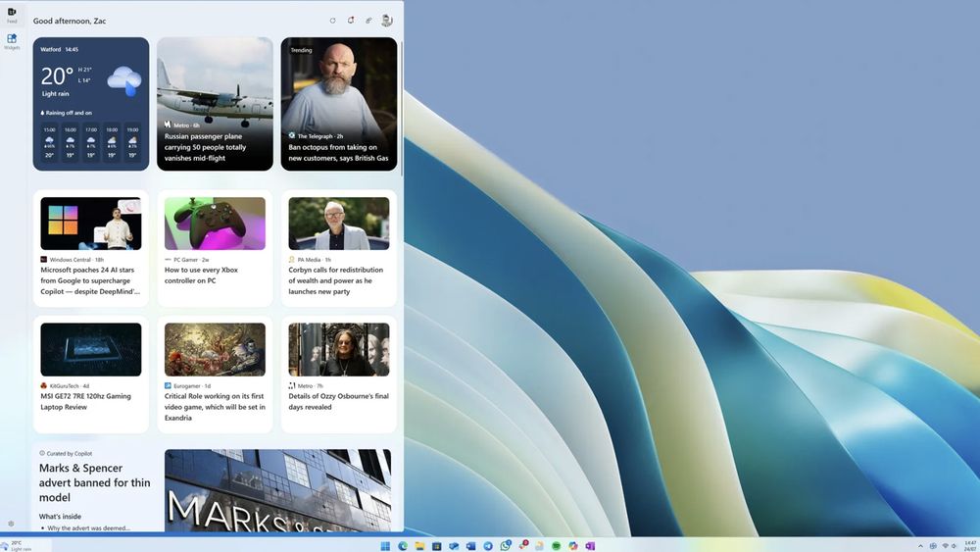
Task: Open 'MSI GE72 7RE 120hz Gaming Laptop Review'
Action: tap(85, 401)
